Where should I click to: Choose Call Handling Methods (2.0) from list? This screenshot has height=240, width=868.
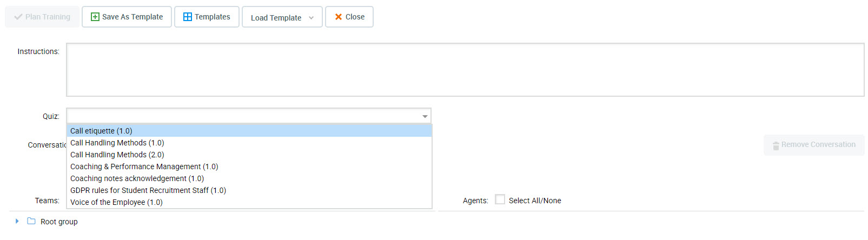click(117, 155)
